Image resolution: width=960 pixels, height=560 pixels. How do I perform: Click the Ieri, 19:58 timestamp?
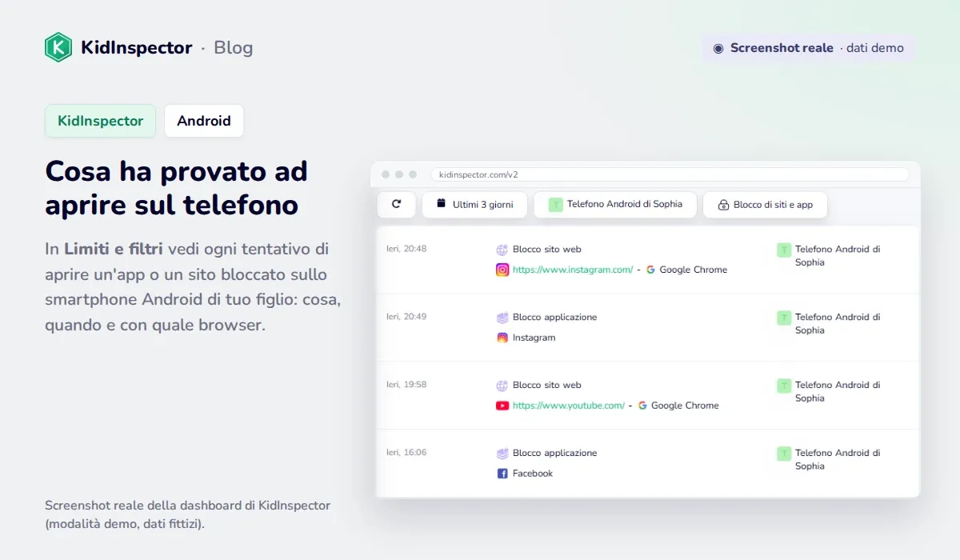click(406, 385)
